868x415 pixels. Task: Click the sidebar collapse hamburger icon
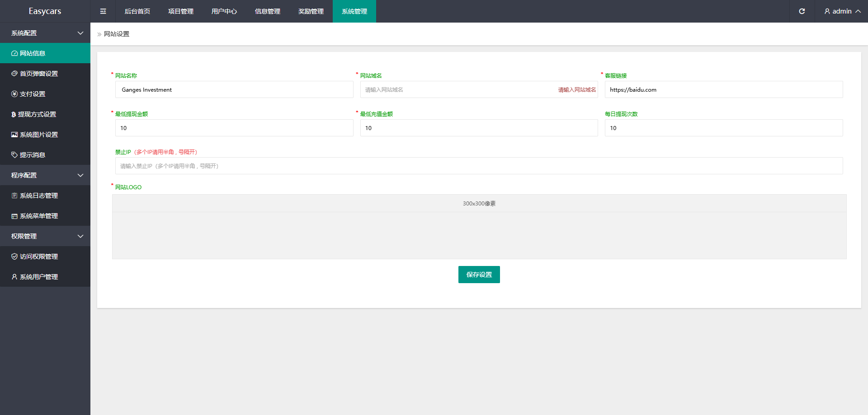tap(103, 11)
